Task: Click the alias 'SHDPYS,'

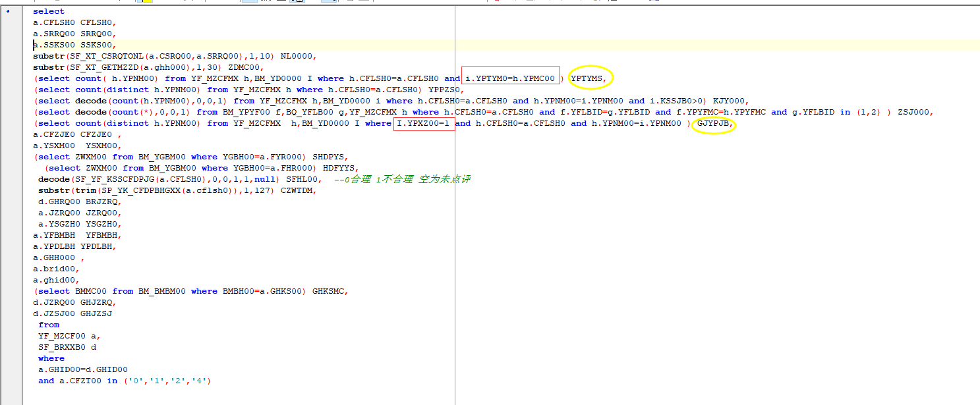Action: click(x=330, y=157)
